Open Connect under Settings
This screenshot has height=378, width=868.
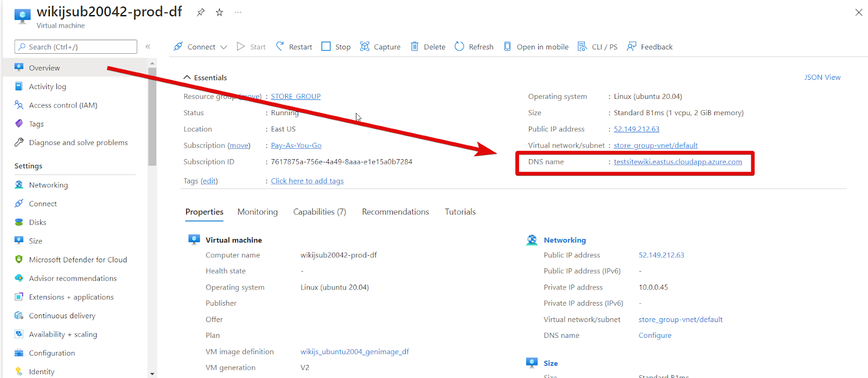[x=43, y=204]
